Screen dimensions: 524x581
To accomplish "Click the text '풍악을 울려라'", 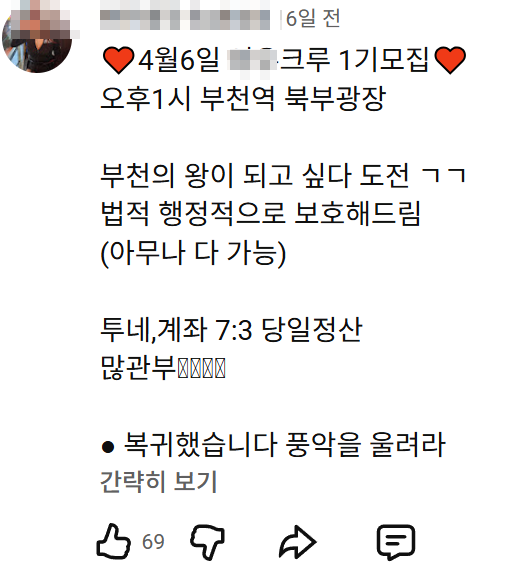I will [365, 444].
